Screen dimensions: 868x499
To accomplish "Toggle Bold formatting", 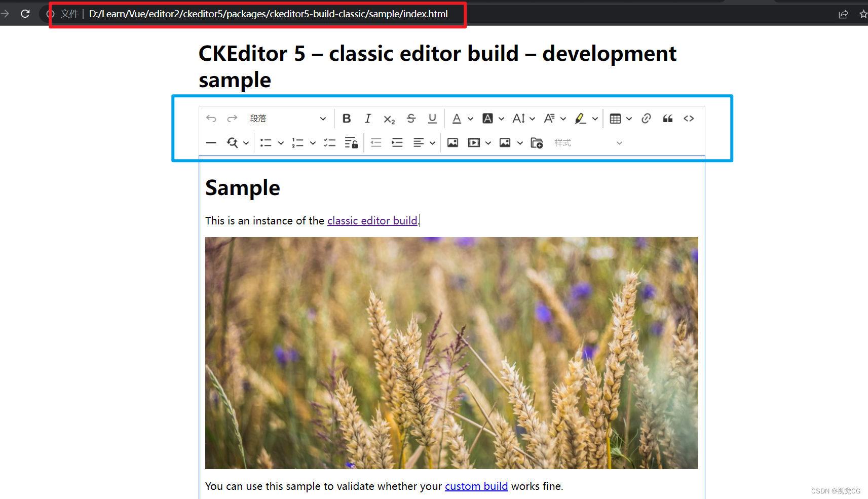I will [x=347, y=119].
